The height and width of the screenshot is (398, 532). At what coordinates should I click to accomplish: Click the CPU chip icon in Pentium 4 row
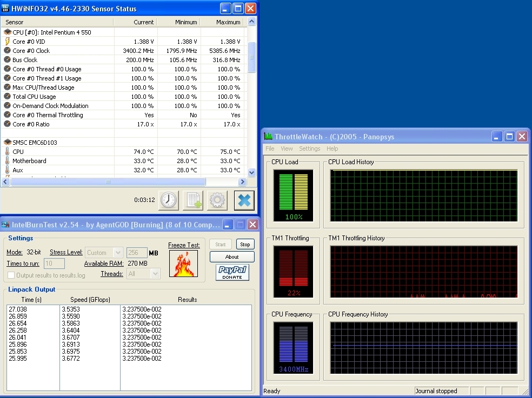tap(8, 32)
